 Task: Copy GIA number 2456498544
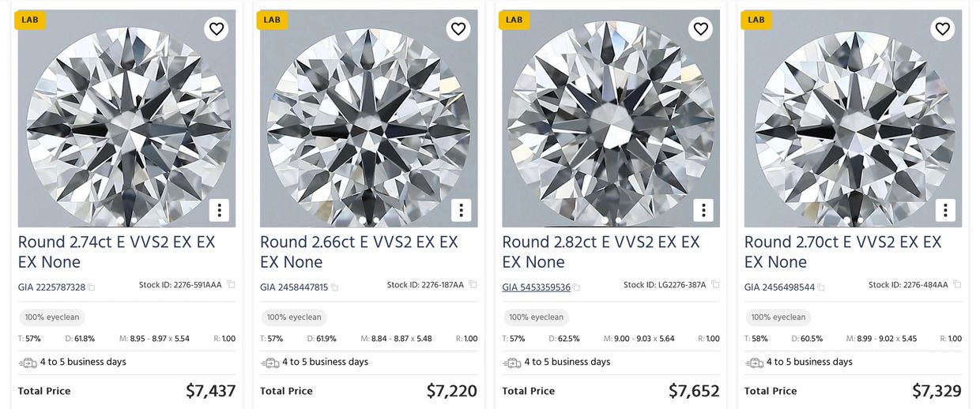[819, 287]
